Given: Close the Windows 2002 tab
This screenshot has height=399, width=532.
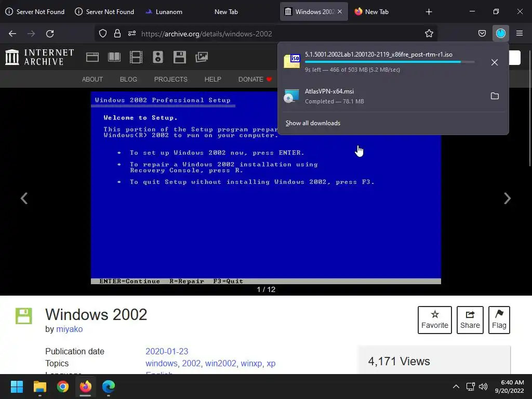Looking at the screenshot, I should (x=340, y=11).
